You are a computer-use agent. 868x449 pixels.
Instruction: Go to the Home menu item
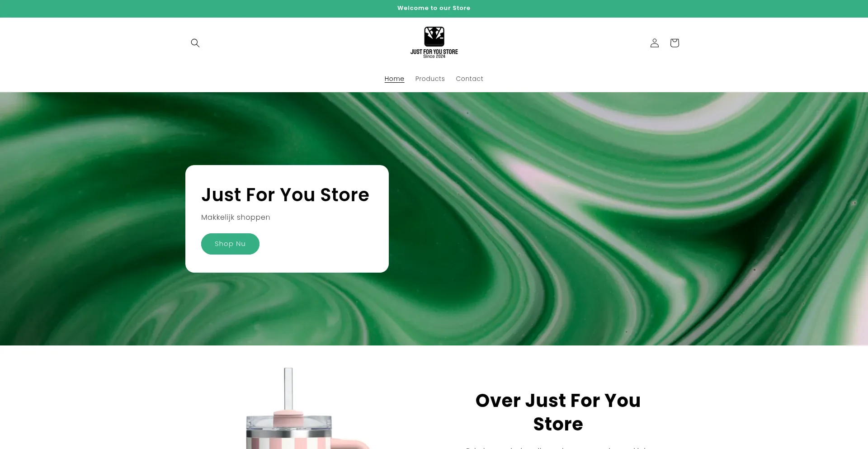pos(394,79)
